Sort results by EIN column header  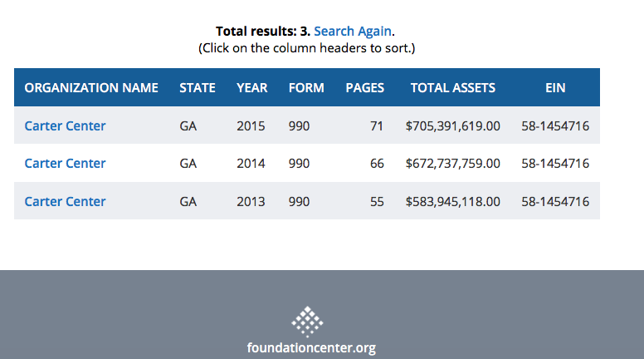point(555,87)
